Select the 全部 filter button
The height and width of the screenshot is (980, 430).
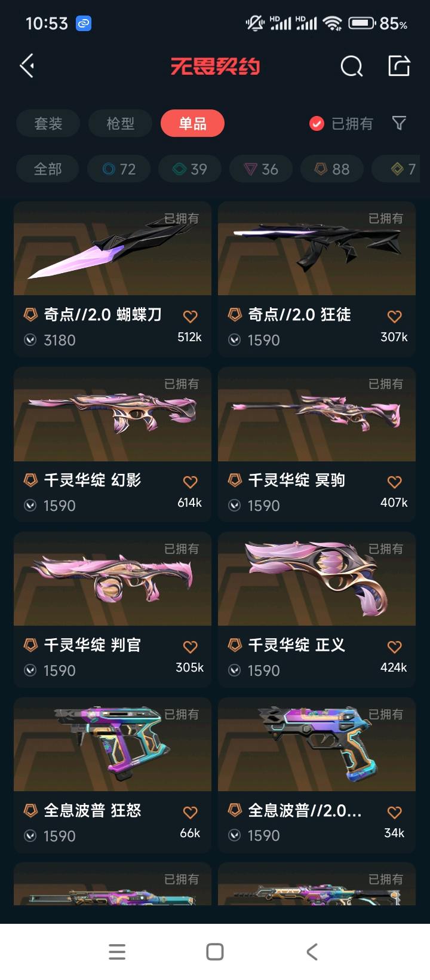(x=48, y=169)
